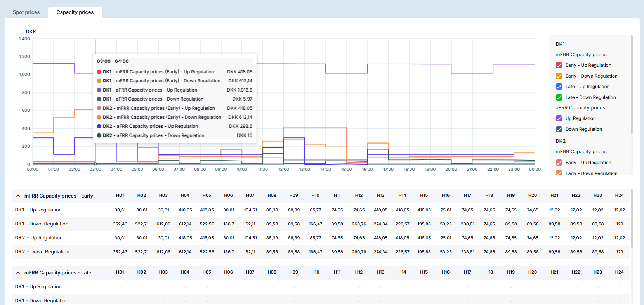
Task: Click the chart legend's vertical scrollbar
Action: (x=632, y=85)
